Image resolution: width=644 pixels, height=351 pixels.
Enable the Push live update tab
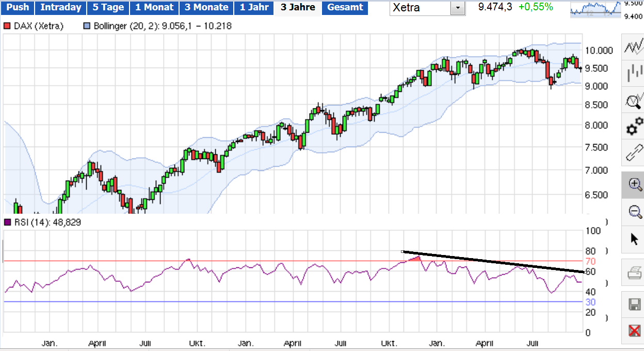click(19, 7)
